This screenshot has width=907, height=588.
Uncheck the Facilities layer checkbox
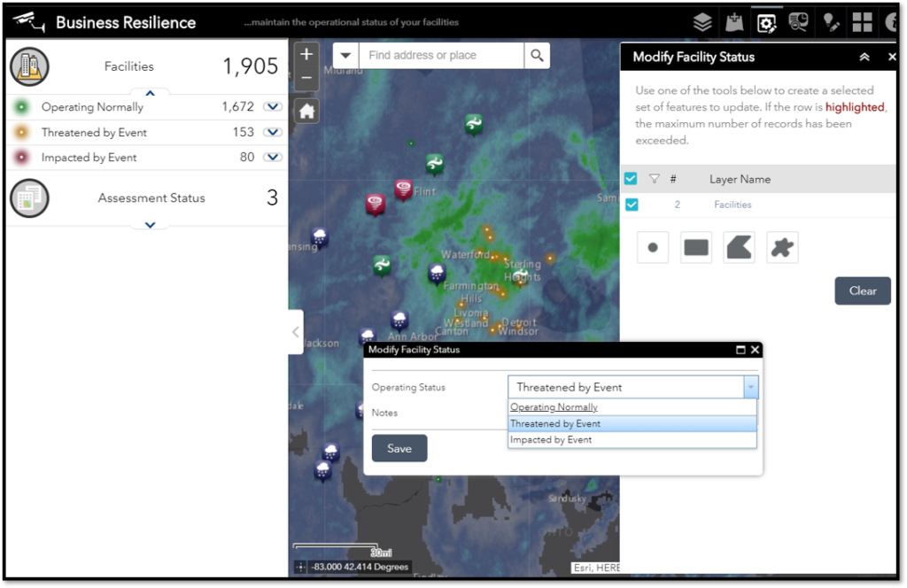[x=631, y=205]
